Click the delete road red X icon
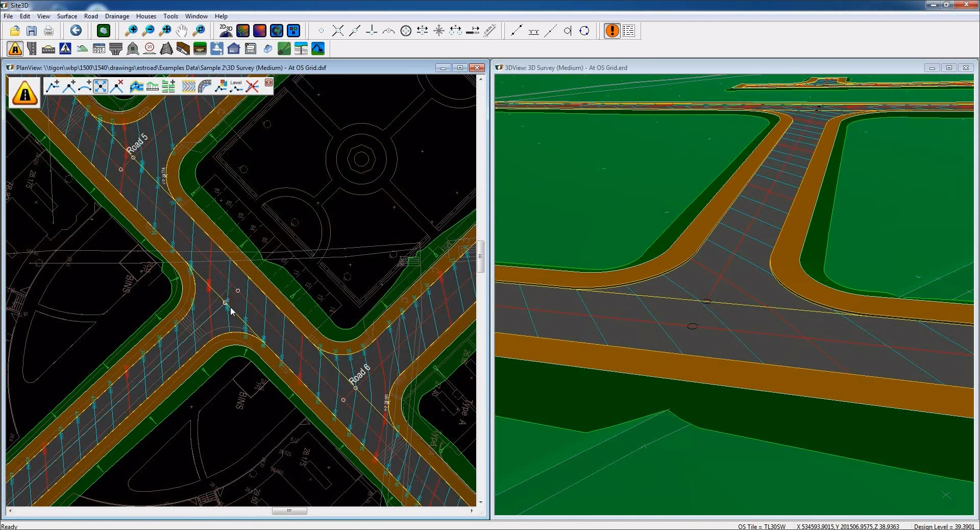The image size is (980, 530). click(x=252, y=86)
